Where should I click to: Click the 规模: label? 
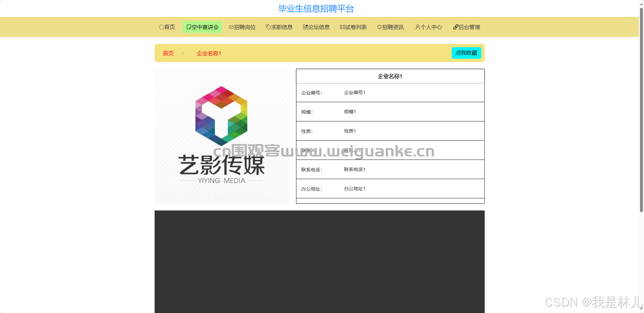307,112
